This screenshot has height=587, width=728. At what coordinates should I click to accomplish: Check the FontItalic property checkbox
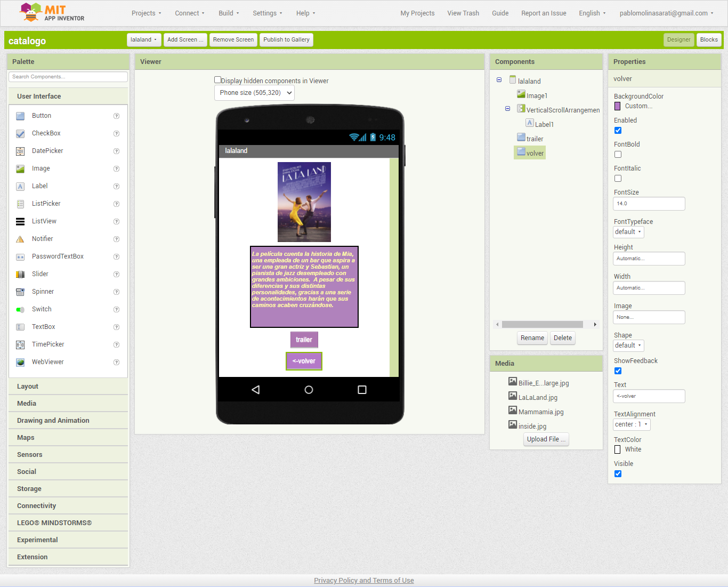point(618,178)
